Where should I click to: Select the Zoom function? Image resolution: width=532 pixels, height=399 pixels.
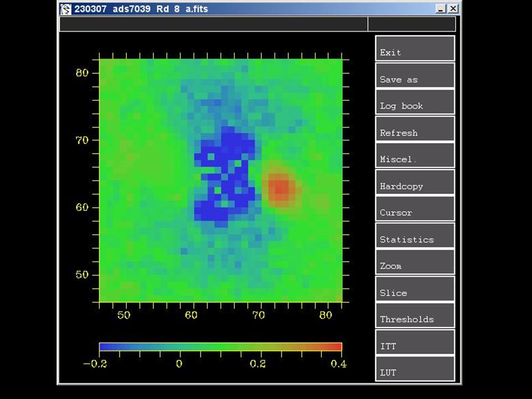coord(415,263)
